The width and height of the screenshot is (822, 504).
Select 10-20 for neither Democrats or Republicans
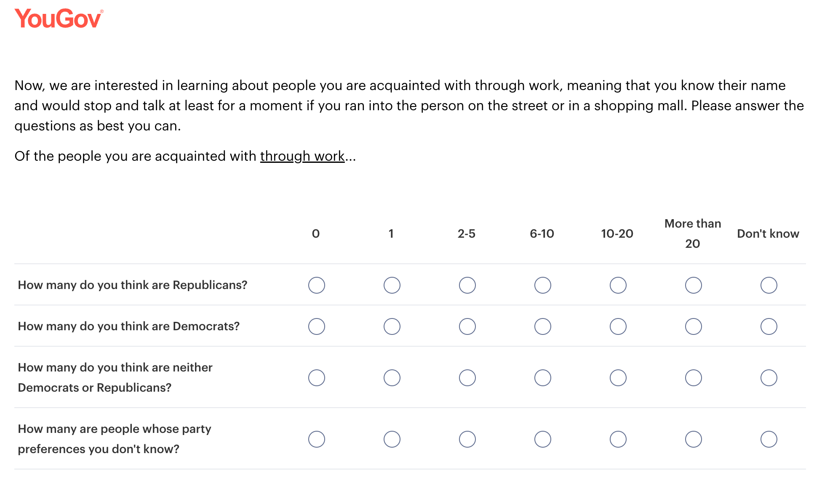(x=618, y=378)
